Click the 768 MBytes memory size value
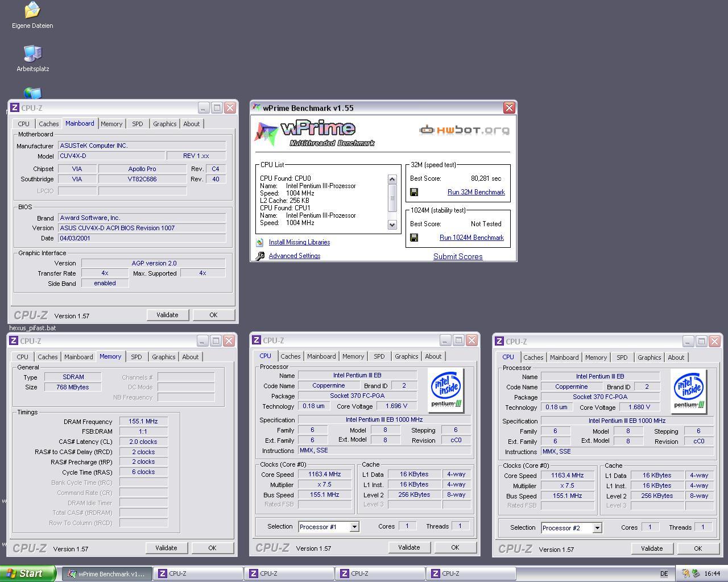The height and width of the screenshot is (582, 728). click(x=73, y=387)
